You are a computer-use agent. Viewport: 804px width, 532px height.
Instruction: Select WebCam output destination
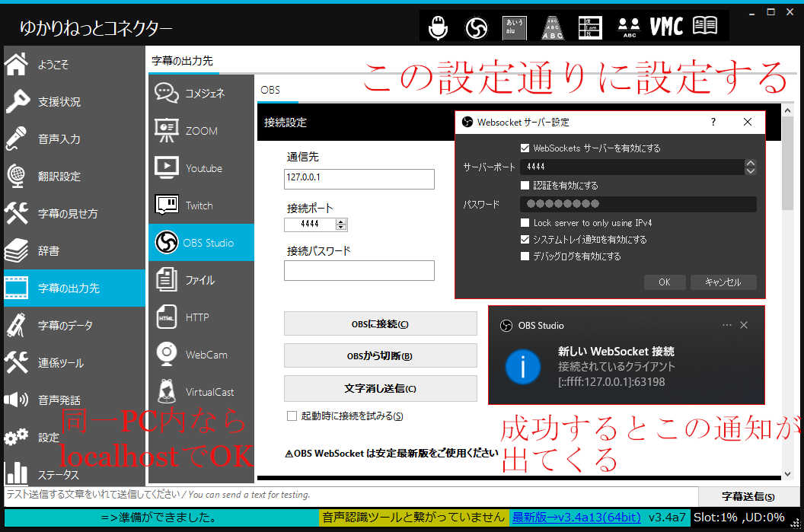(201, 355)
